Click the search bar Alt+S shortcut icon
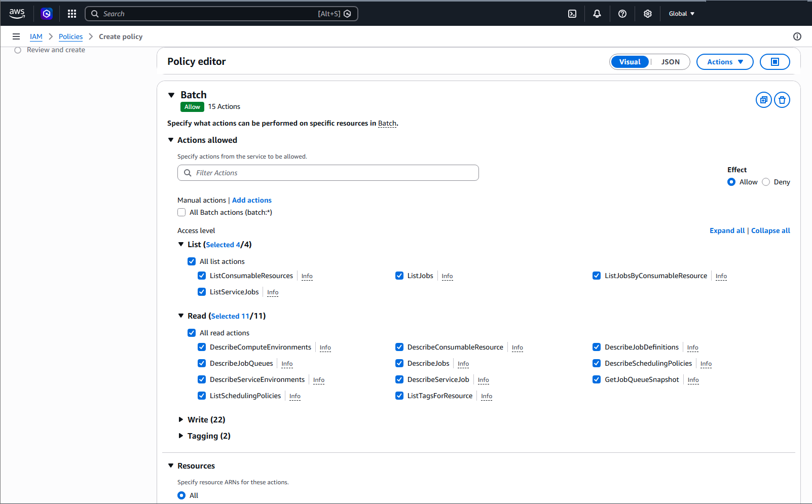 pyautogui.click(x=347, y=14)
